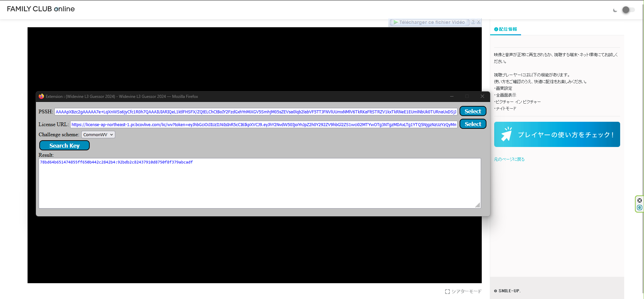Open the help question mark on download bar
Screen dimensions: 644x299
click(x=473, y=22)
